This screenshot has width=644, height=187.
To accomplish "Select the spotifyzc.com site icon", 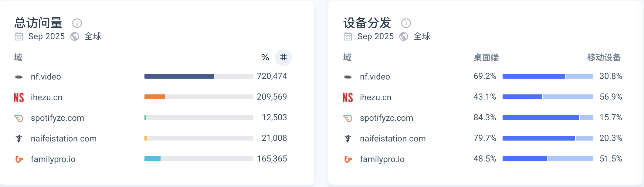I will click(19, 118).
